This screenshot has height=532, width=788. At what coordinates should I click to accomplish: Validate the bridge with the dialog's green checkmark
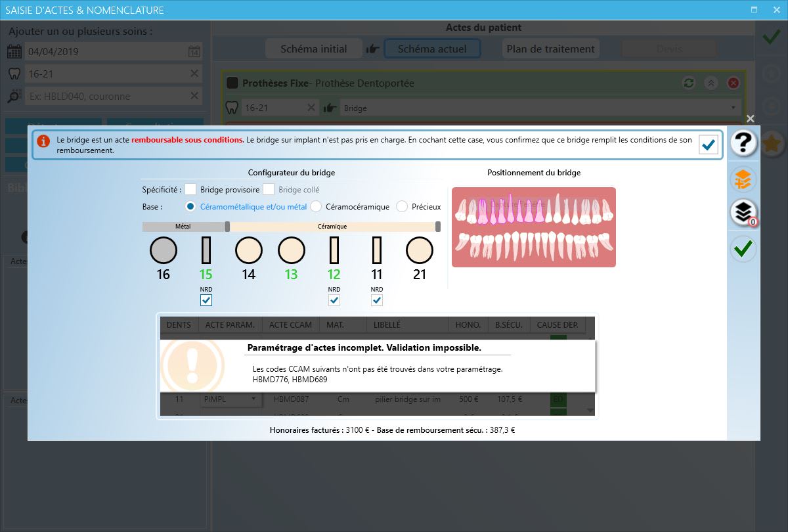pyautogui.click(x=744, y=248)
